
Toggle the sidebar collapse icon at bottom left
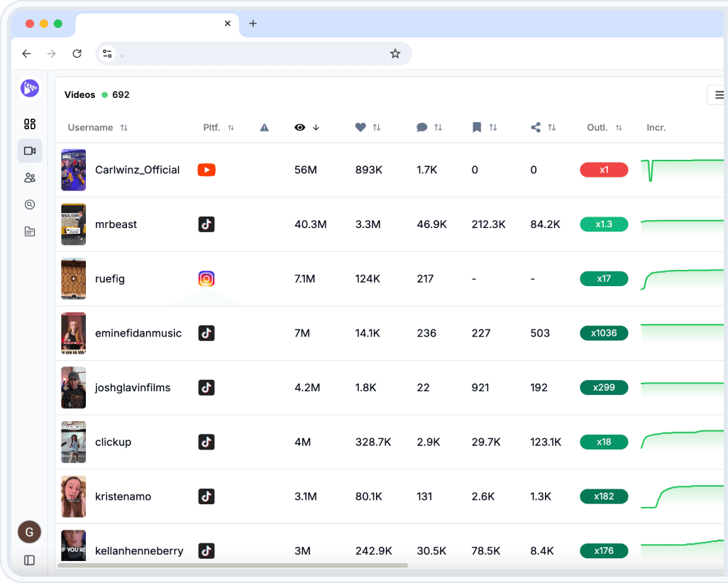28,560
